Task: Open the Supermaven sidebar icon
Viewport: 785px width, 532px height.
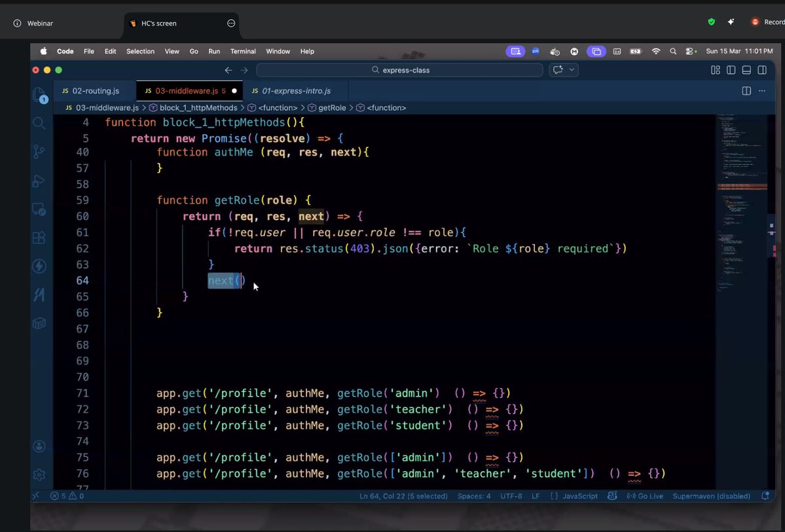Action: pyautogui.click(x=39, y=294)
